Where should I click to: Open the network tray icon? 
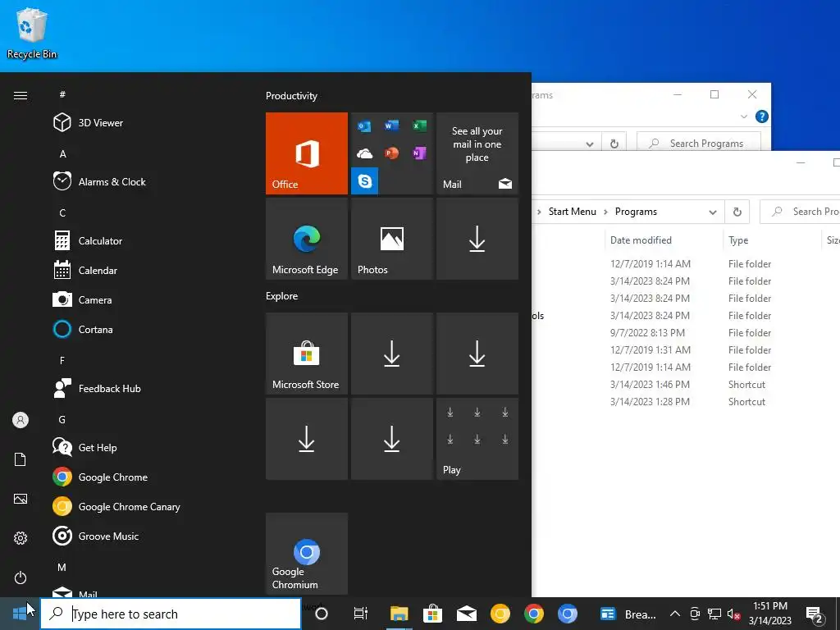point(714,614)
